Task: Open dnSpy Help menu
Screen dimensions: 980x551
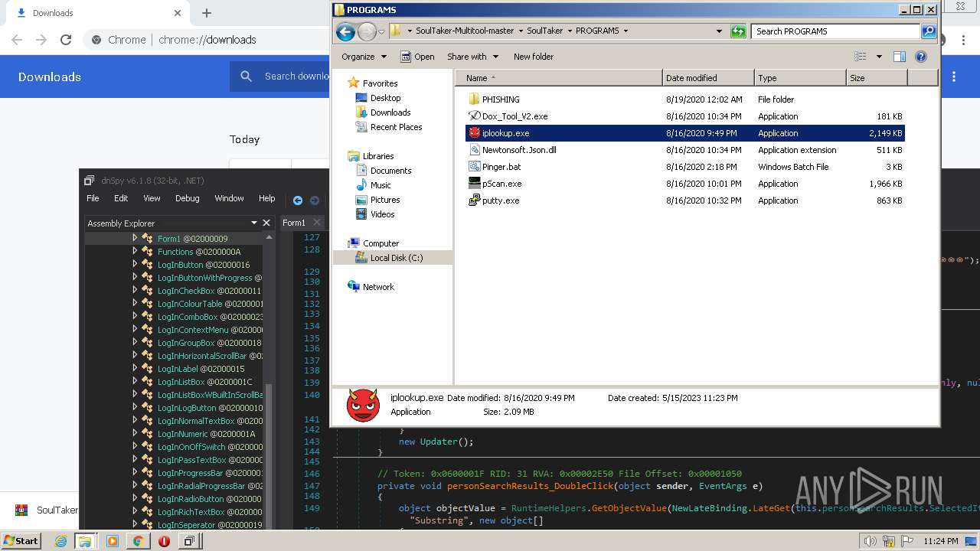Action: [266, 198]
